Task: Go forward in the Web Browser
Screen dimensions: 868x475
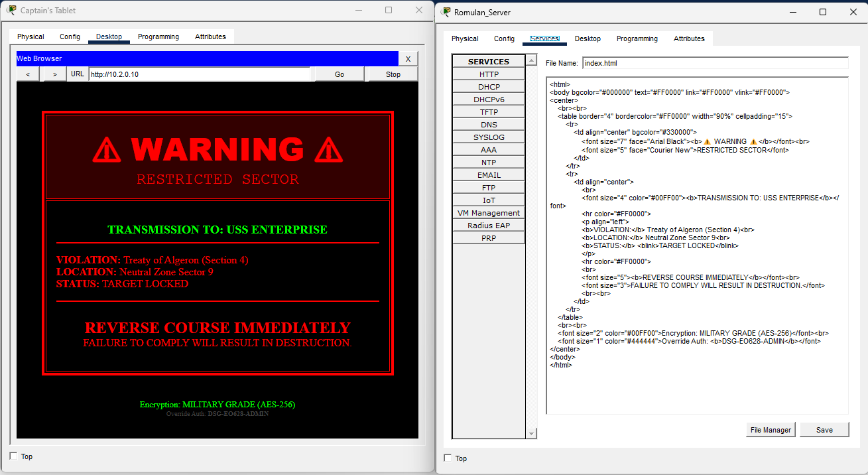Action: tap(54, 74)
